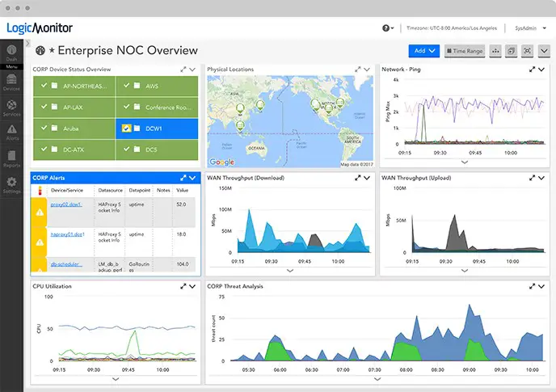Open Reports from the left sidebar
This screenshot has height=392, width=556.
coord(11,158)
